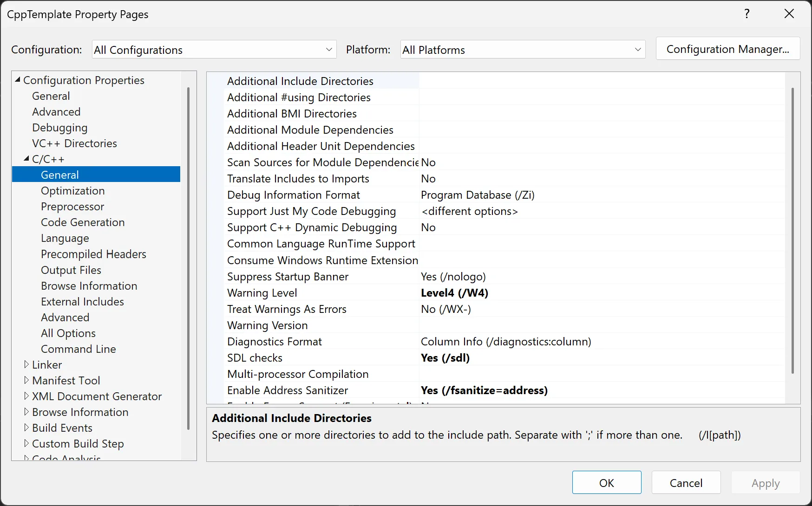This screenshot has width=812, height=506.
Task: Open the Output Files page
Action: point(71,270)
